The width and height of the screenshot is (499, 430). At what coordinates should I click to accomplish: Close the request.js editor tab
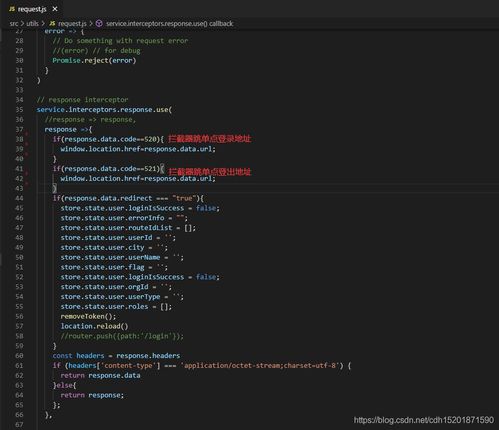click(x=55, y=9)
